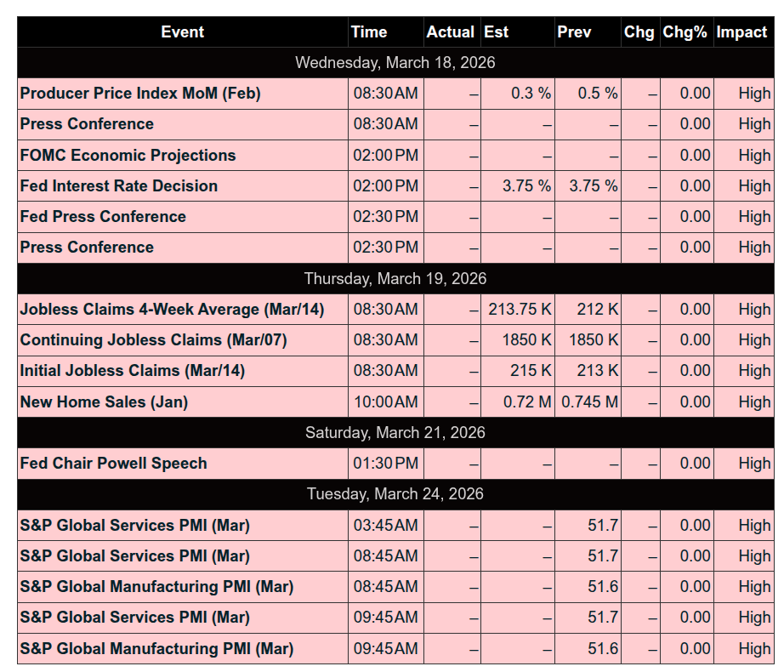
Task: Click the Thursday, March 19, 2026 date row
Action: coord(395,279)
